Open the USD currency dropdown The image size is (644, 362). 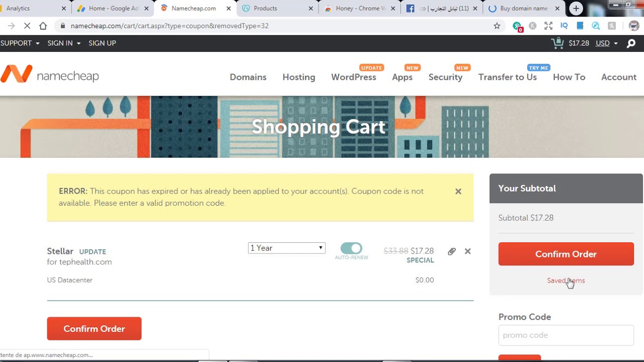[607, 43]
